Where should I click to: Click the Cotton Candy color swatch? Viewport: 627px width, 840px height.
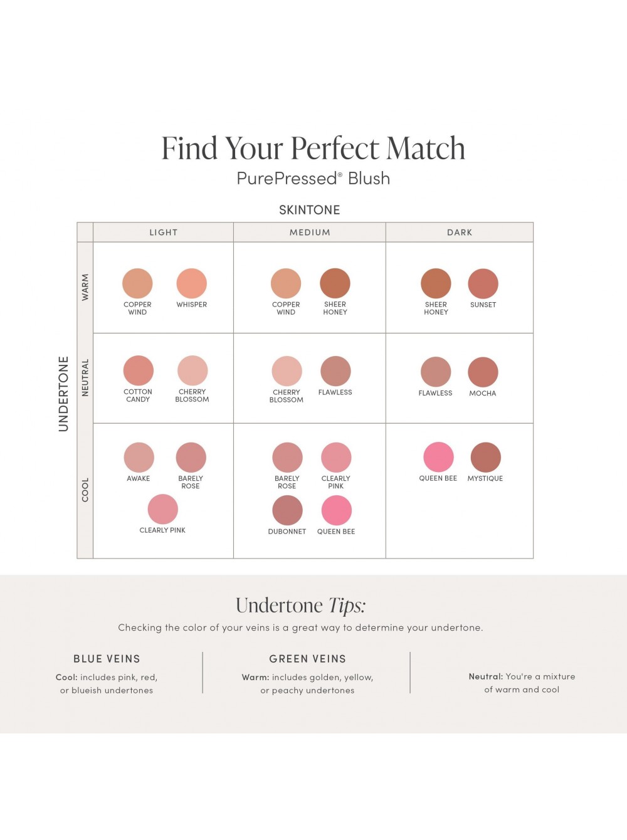click(138, 370)
